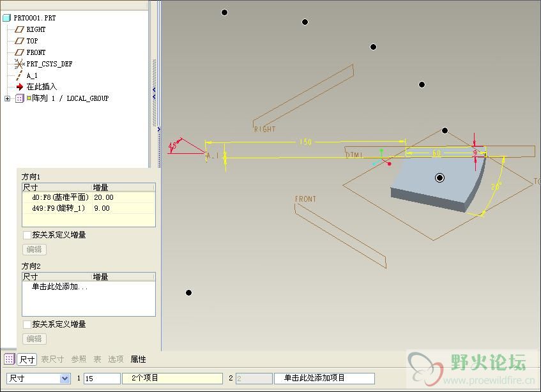Click the pattern grid icon in dashboard
541x392 pixels.
10,359
